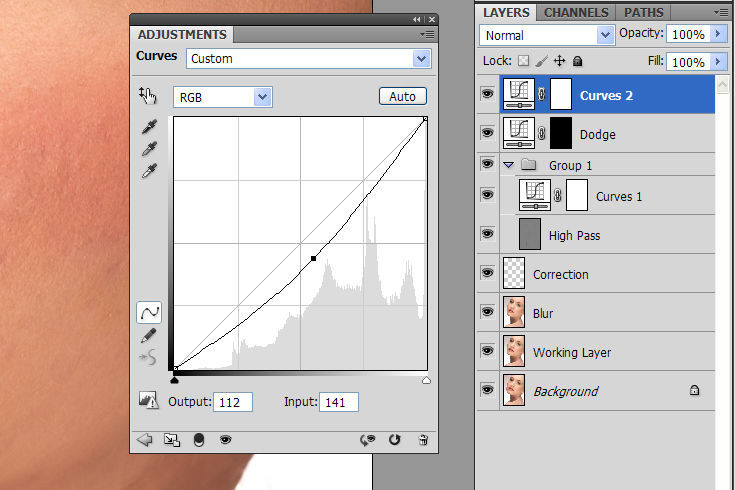View previous state icon
The image size is (735, 490).
click(x=368, y=440)
